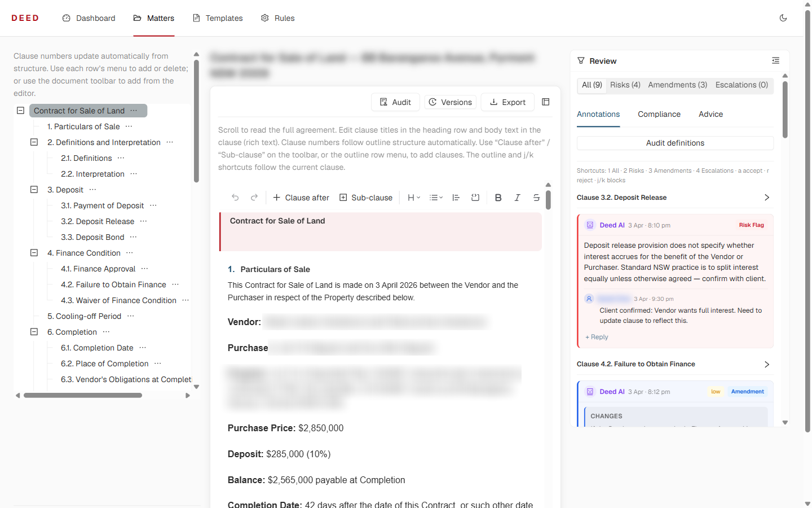Go to the Dashboard nav item

pyautogui.click(x=89, y=18)
